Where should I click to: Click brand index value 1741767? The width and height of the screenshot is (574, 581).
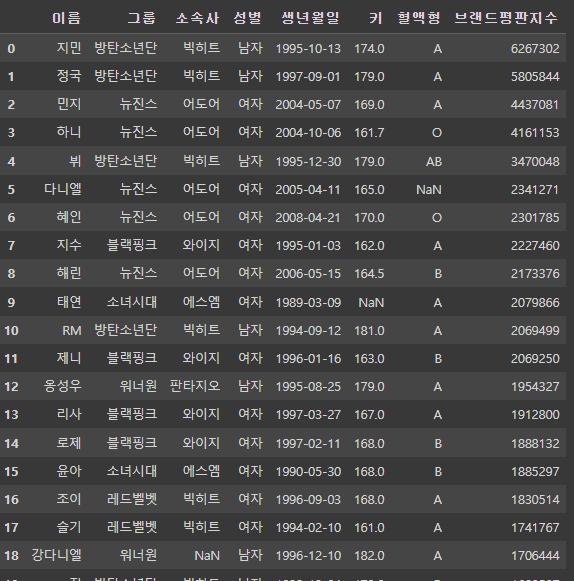(x=535, y=528)
